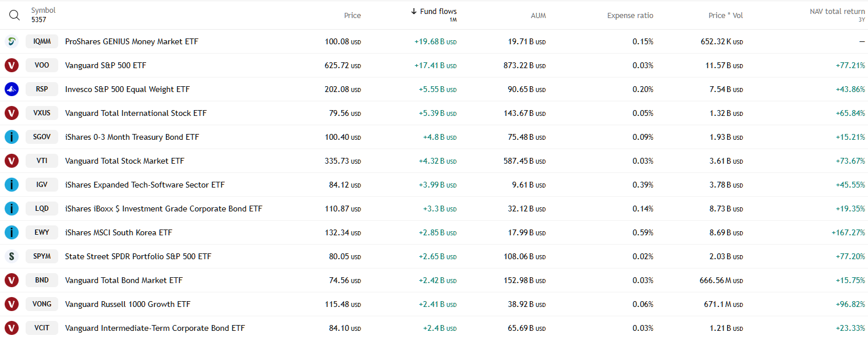Image resolution: width=868 pixels, height=339 pixels.
Task: Click the Invesco logo beside RSP
Action: tap(11, 89)
